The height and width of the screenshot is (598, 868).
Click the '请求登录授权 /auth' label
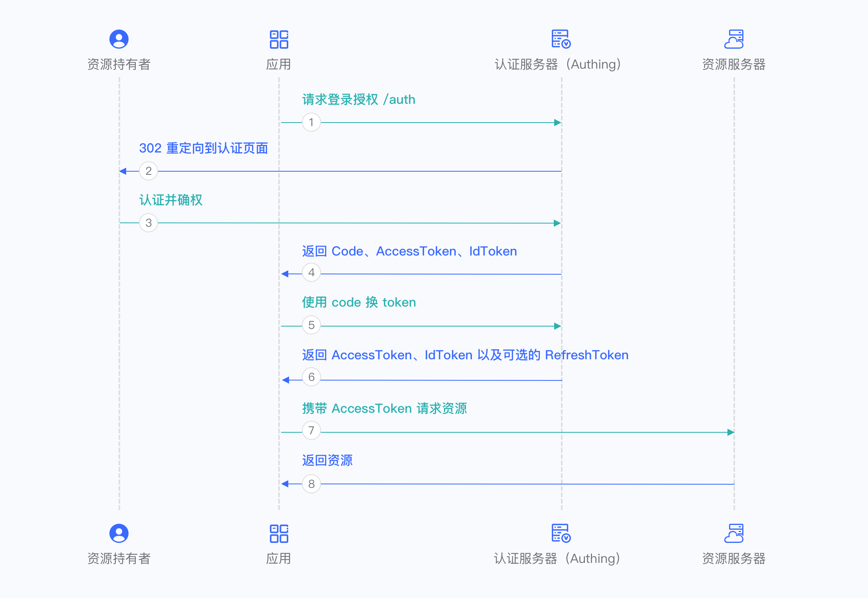pos(359,99)
